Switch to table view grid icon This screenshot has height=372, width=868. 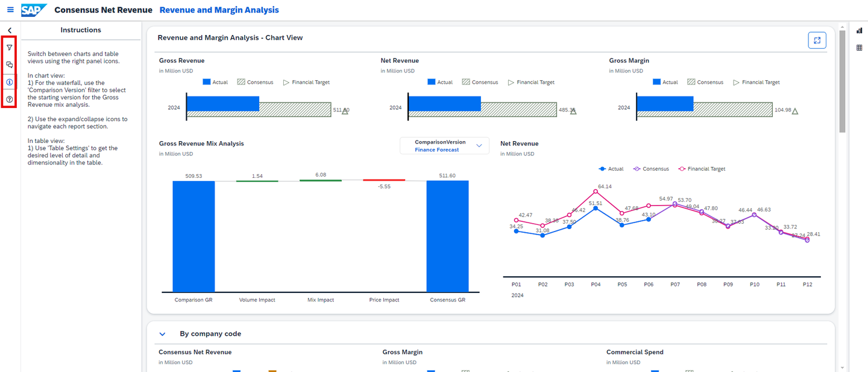(x=859, y=48)
